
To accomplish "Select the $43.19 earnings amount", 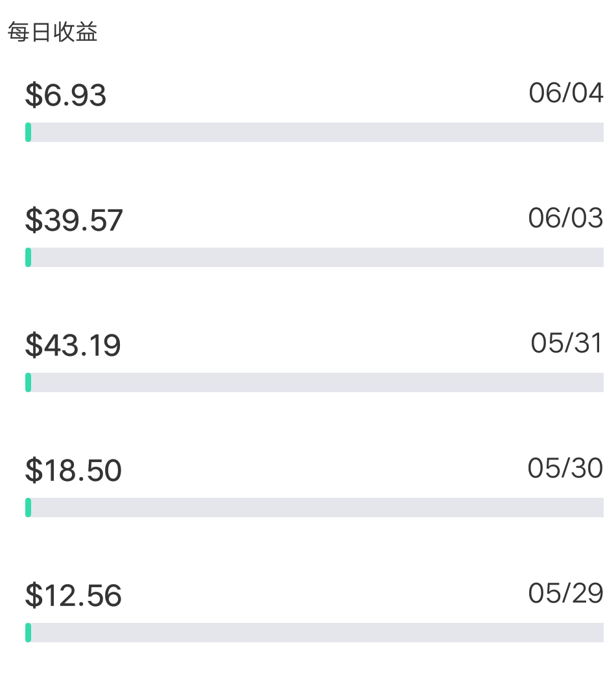I will click(73, 345).
